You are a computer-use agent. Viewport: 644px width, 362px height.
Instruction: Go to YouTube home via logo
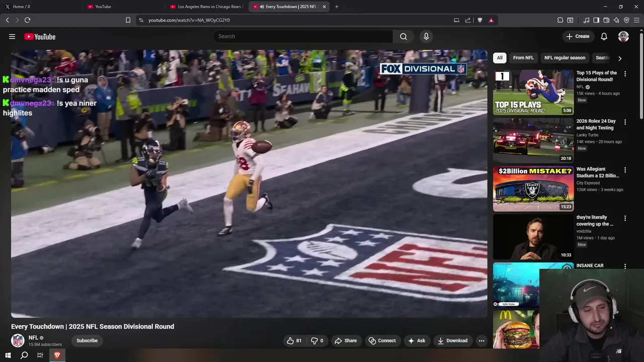coord(40,37)
